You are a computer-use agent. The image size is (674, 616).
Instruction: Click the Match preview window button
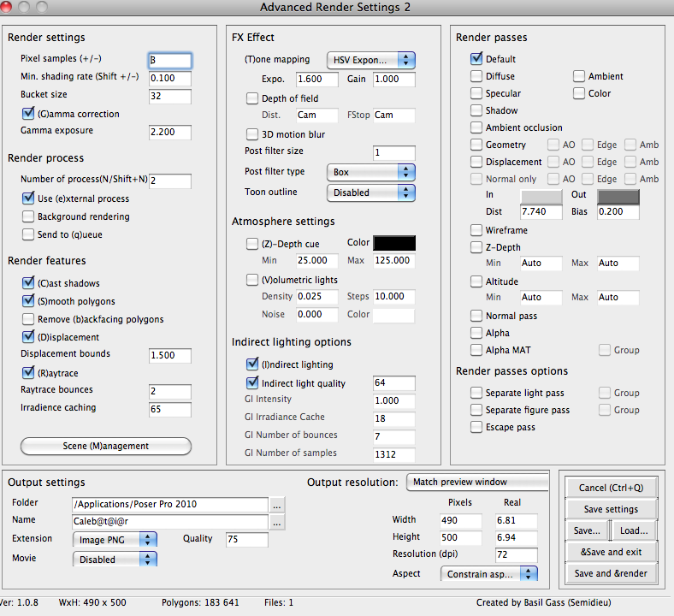click(x=476, y=482)
